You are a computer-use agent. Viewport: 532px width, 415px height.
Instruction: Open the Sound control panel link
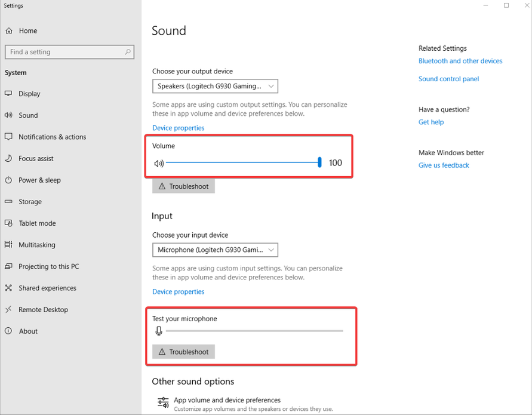click(x=448, y=79)
